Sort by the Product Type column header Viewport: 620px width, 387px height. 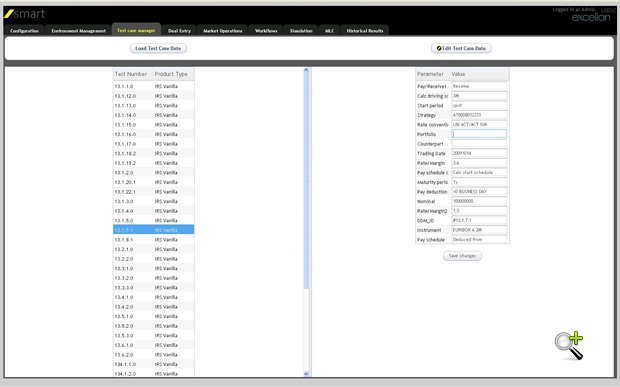pyautogui.click(x=174, y=74)
